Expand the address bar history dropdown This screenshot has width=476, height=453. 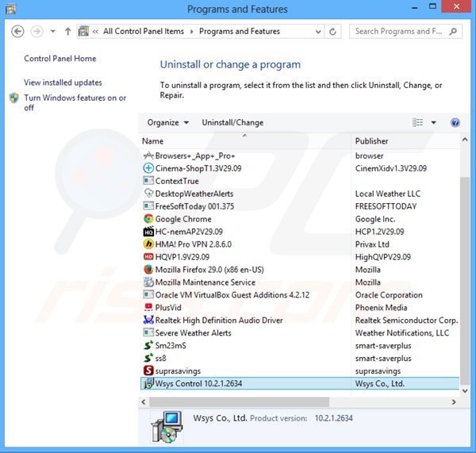pos(318,32)
